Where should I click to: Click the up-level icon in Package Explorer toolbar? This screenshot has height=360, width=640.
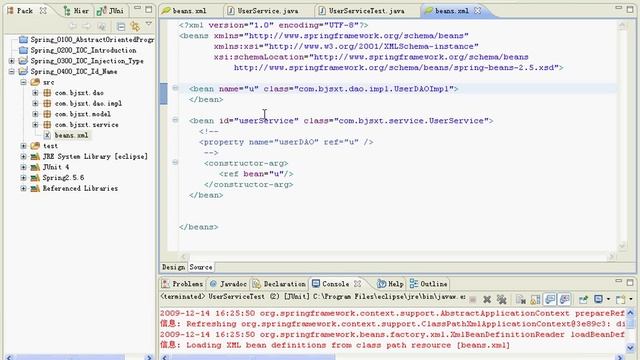(102, 27)
